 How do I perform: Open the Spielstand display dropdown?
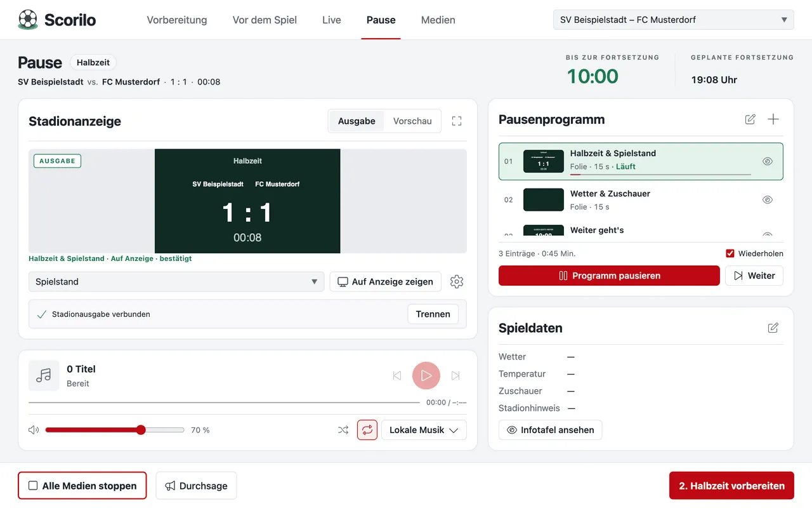176,281
